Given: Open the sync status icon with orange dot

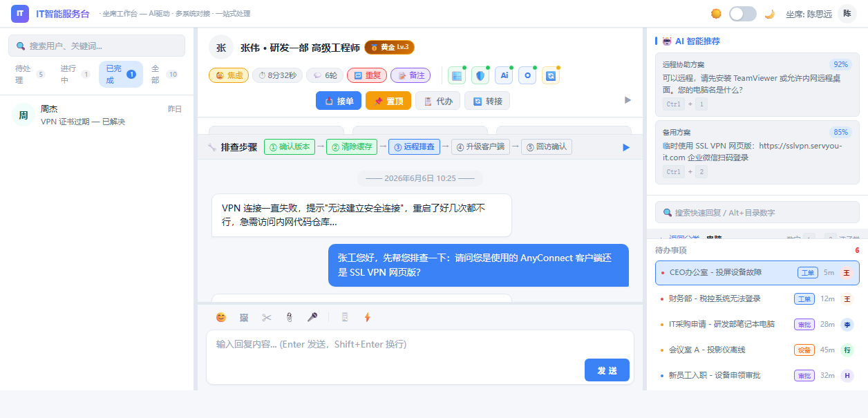Looking at the screenshot, I should pos(551,75).
